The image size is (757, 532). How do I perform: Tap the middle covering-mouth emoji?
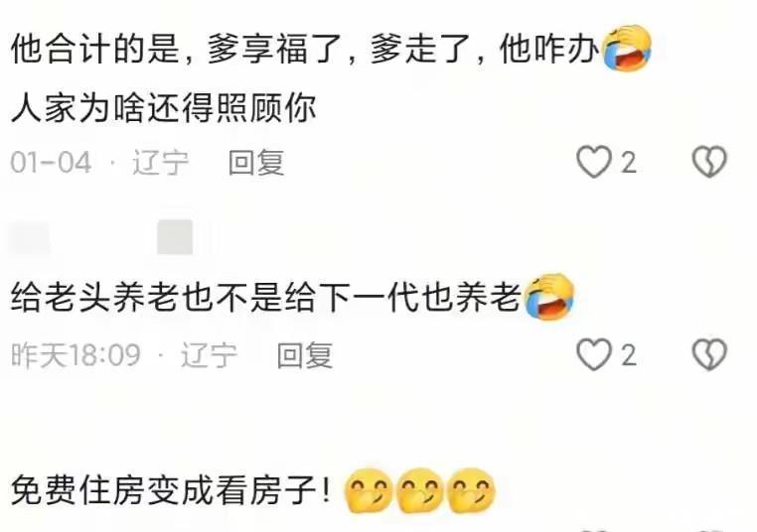[x=420, y=491]
